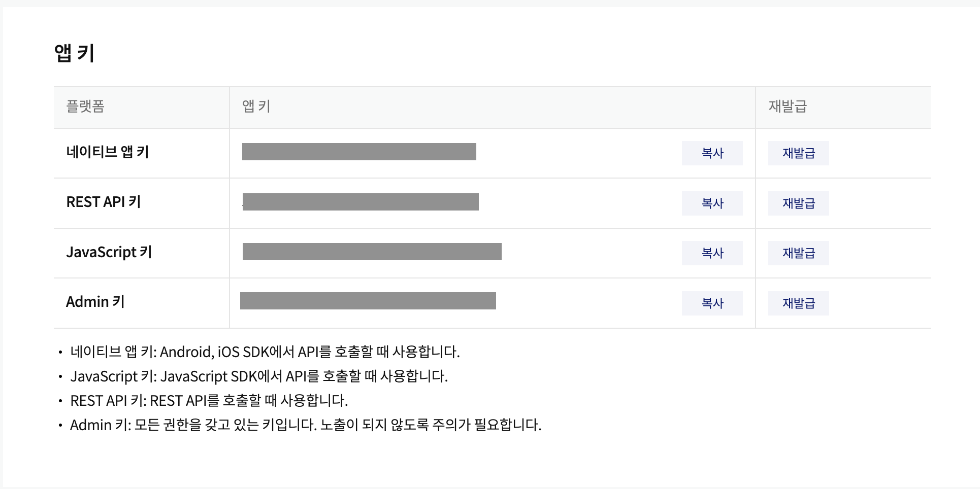Select the masked Admin key value
The image size is (980, 489).
(368, 301)
